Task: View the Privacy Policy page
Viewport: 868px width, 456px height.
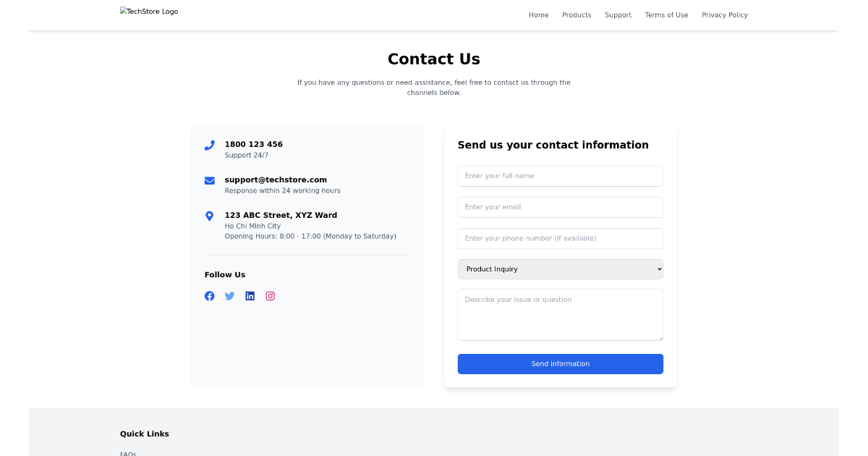Action: tap(725, 14)
